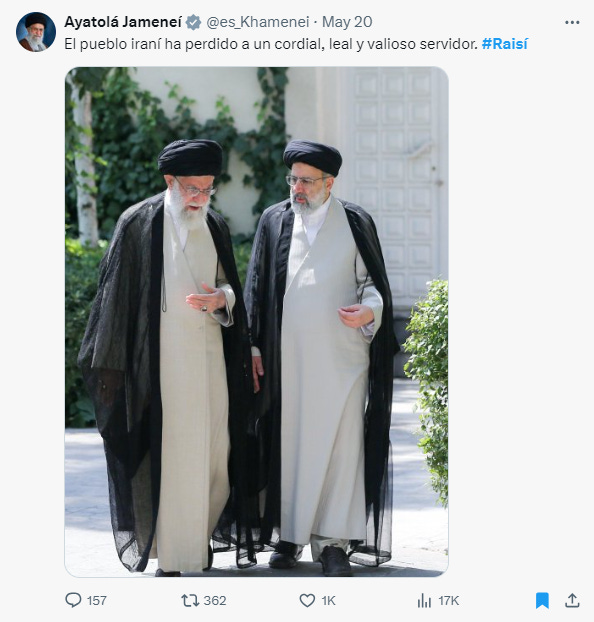The height and width of the screenshot is (622, 594).
Task: Open the three-dot more options menu
Action: [x=572, y=23]
